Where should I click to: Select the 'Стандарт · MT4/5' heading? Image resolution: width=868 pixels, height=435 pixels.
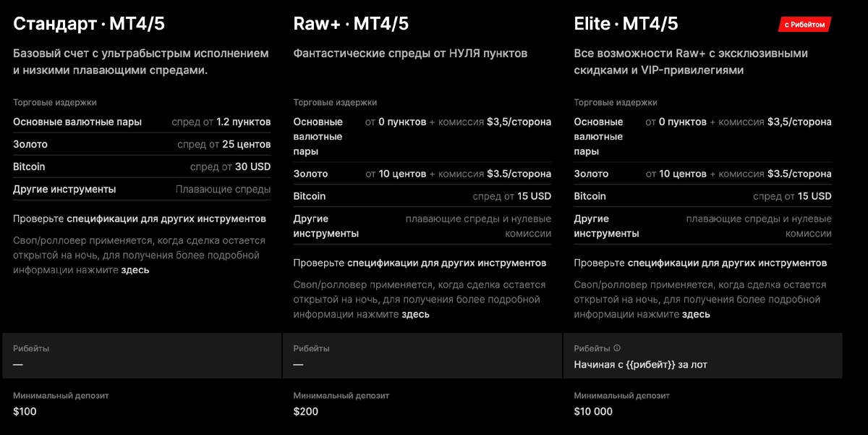click(x=89, y=24)
